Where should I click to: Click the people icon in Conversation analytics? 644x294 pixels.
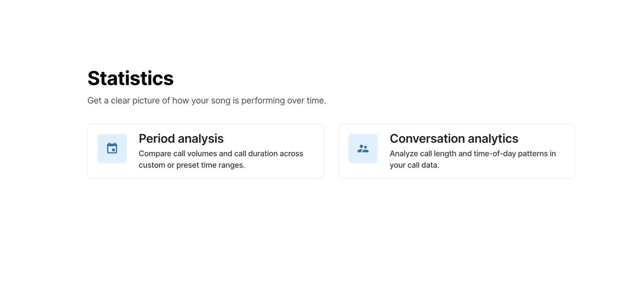[x=363, y=149]
